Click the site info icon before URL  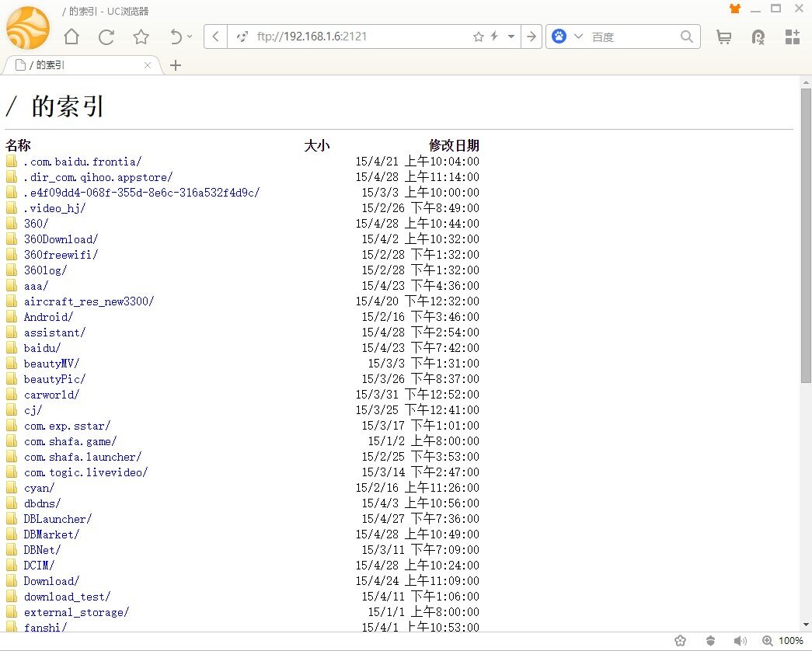pyautogui.click(x=242, y=37)
